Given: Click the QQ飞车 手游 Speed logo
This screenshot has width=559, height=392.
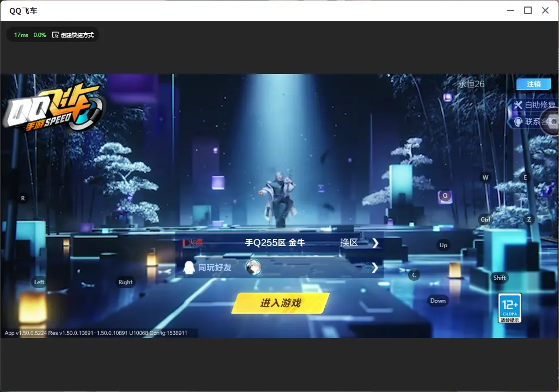Looking at the screenshot, I should point(53,108).
